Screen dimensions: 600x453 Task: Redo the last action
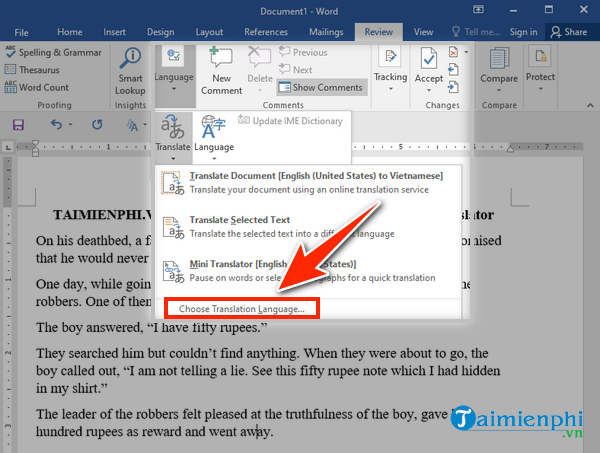(x=97, y=125)
